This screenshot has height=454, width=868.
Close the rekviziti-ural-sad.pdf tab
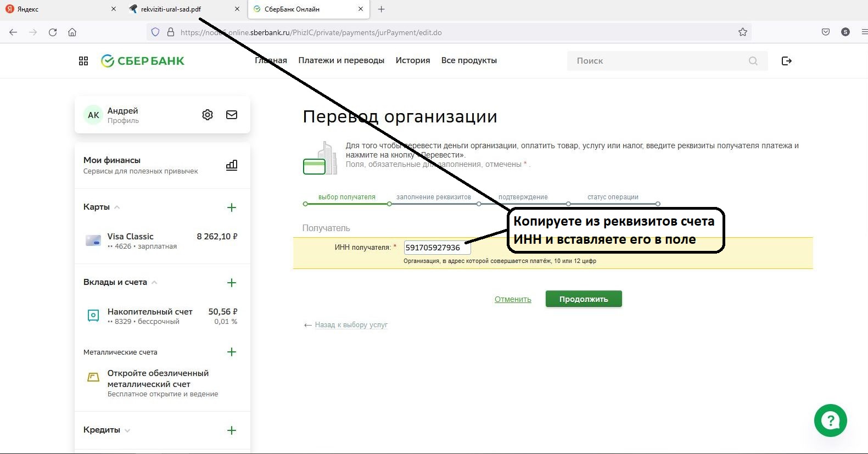click(237, 9)
